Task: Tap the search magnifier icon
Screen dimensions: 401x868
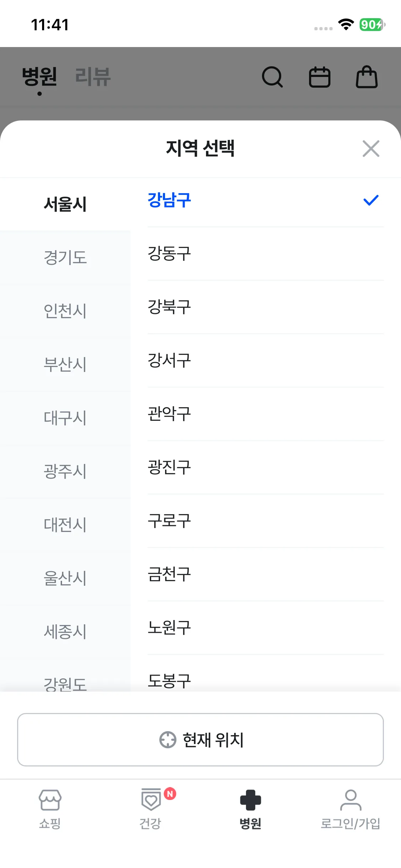Action: click(272, 77)
